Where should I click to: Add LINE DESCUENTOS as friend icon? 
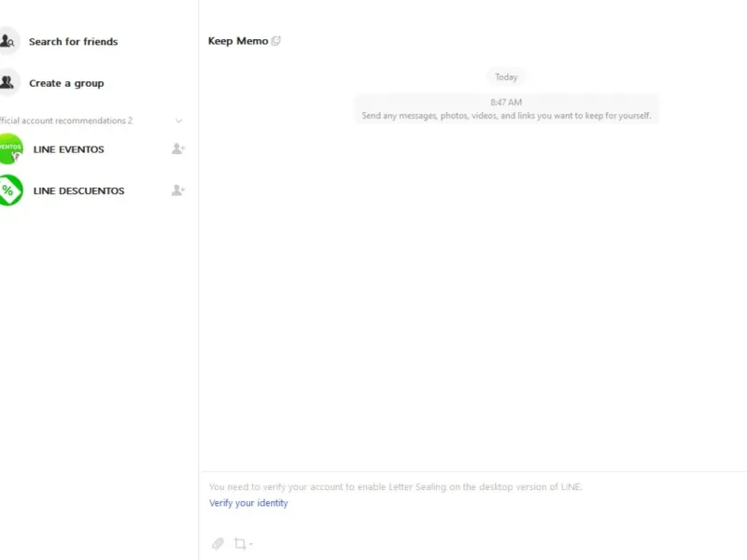(x=177, y=190)
